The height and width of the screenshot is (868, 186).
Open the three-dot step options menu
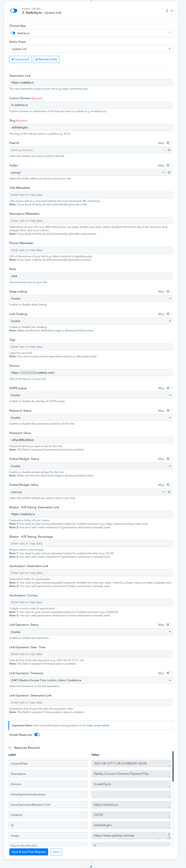(x=167, y=11)
